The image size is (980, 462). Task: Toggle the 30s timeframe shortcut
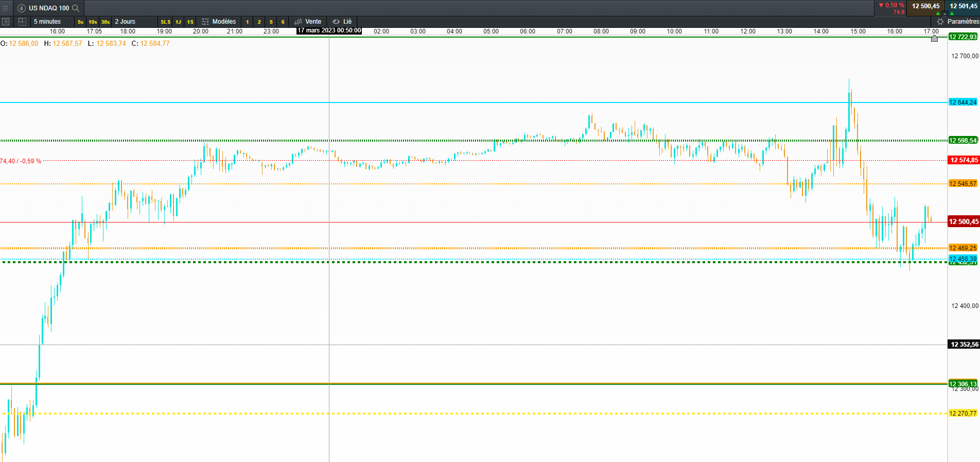(x=106, y=22)
